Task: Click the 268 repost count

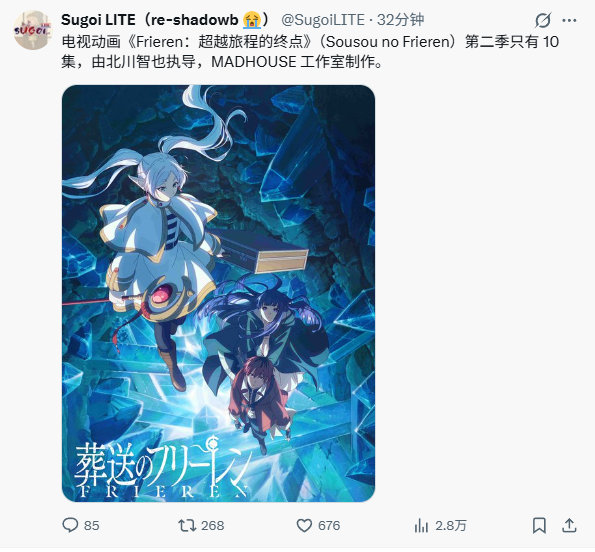Action: point(212,526)
